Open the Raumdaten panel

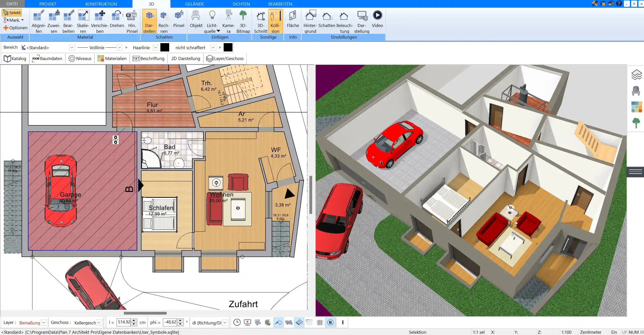point(47,59)
